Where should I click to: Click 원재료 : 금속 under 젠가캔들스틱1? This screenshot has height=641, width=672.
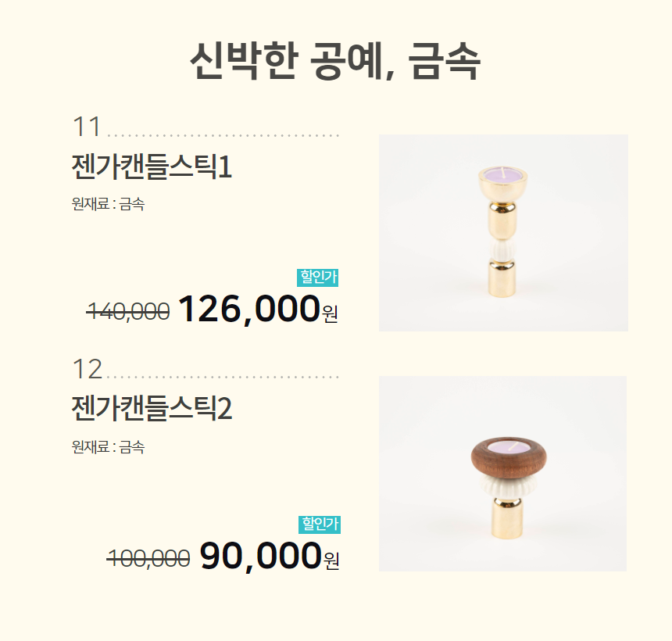108,204
